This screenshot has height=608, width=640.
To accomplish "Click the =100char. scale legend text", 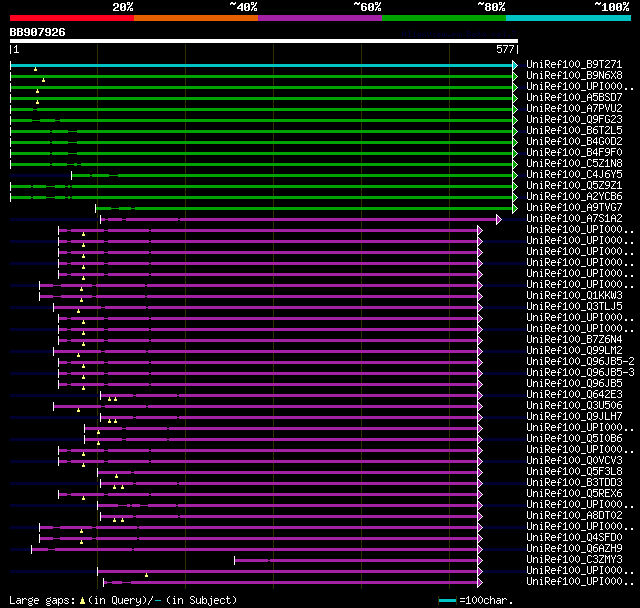I will [486, 601].
